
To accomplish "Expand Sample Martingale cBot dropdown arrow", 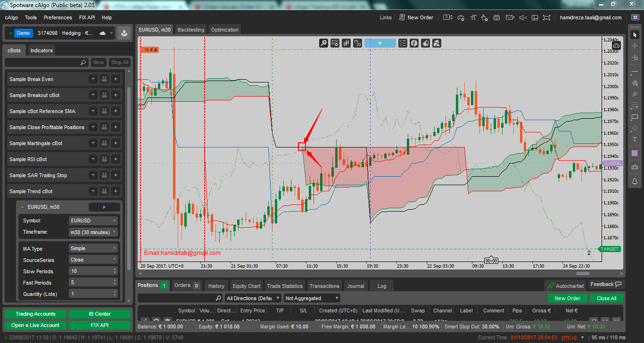I will point(93,143).
